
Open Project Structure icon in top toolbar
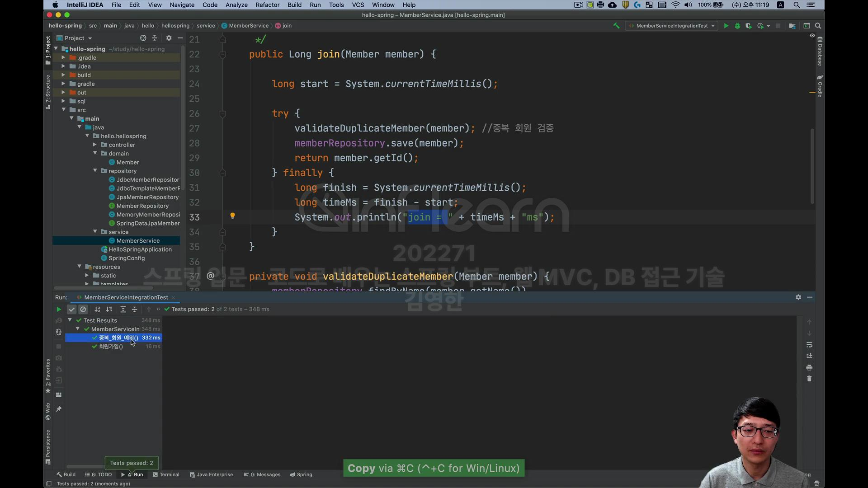[792, 26]
